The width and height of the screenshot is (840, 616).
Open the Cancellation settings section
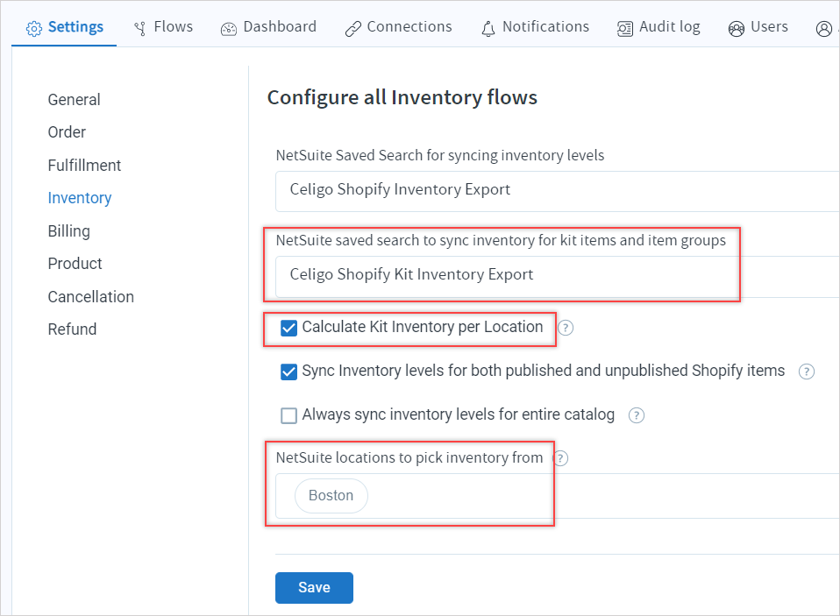90,297
